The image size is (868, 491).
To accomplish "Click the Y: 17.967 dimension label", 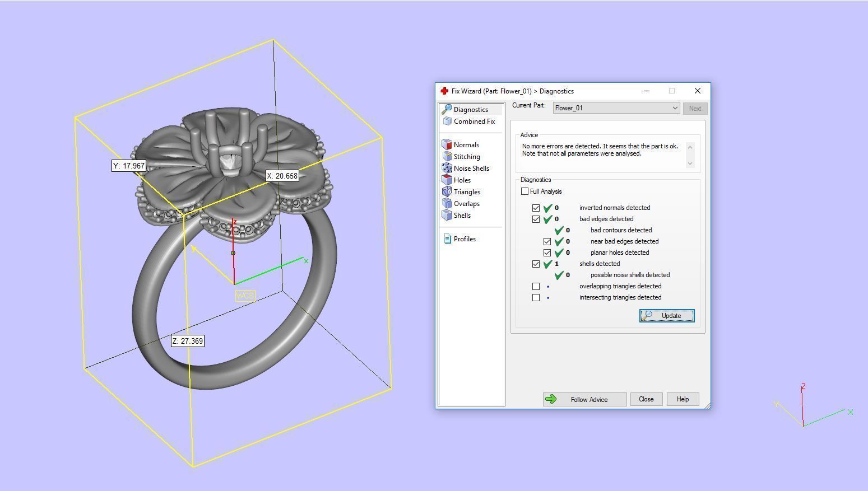I will [129, 166].
